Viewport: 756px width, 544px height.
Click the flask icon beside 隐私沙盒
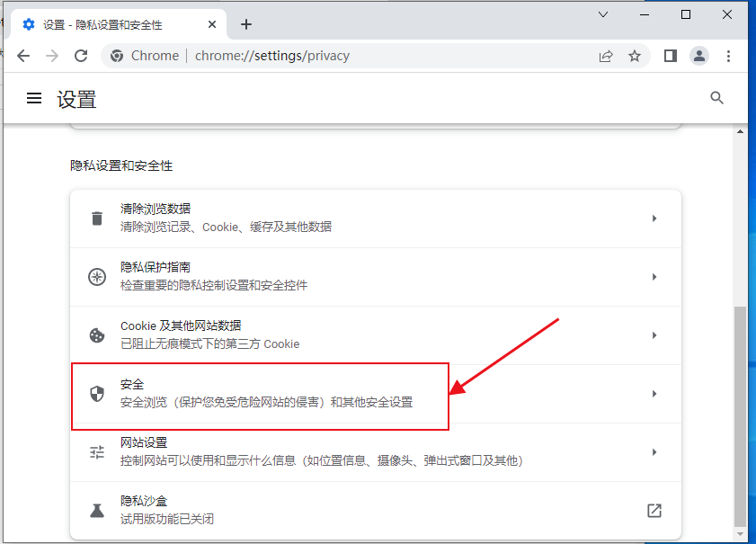pos(97,510)
